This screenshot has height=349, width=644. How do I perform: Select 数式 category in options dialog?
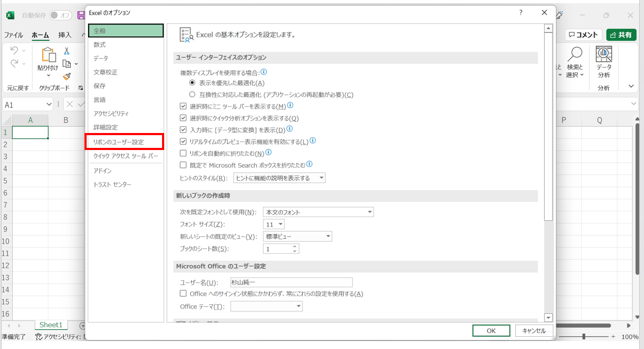click(x=126, y=45)
